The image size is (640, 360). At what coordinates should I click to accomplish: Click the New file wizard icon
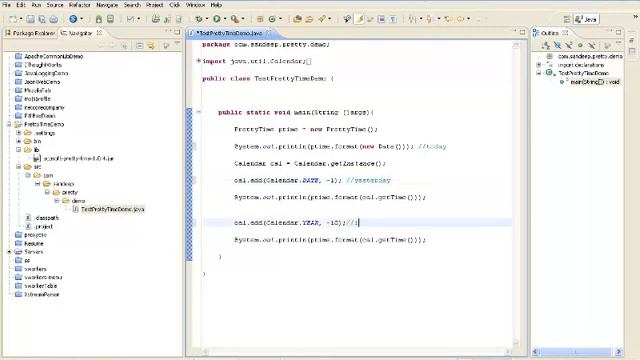click(x=13, y=19)
